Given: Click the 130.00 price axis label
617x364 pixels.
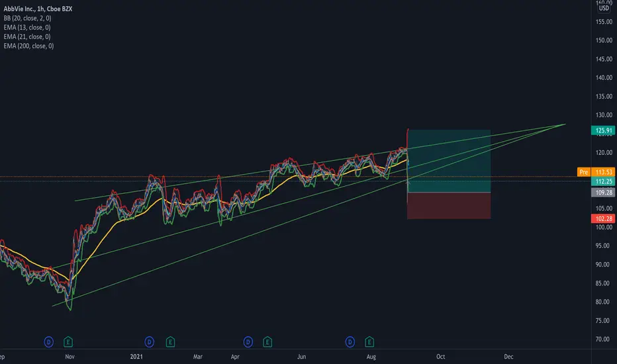Looking at the screenshot, I should tap(604, 115).
